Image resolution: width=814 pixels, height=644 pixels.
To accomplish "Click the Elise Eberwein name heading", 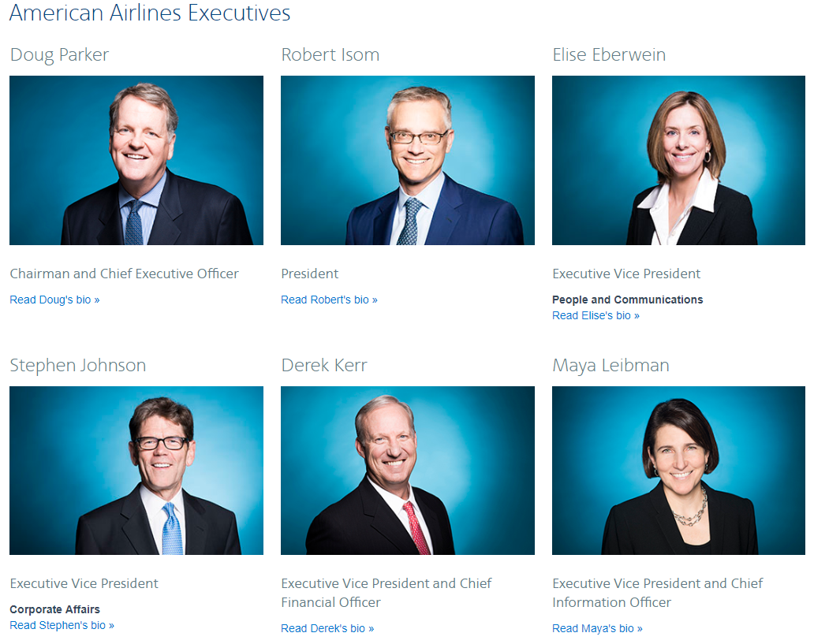I will tap(608, 54).
